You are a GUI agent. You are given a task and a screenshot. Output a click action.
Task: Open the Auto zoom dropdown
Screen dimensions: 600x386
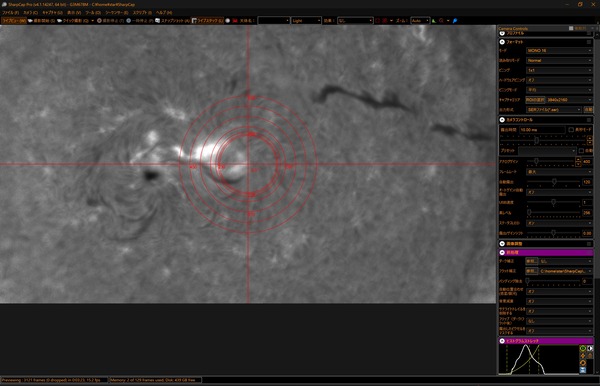420,21
